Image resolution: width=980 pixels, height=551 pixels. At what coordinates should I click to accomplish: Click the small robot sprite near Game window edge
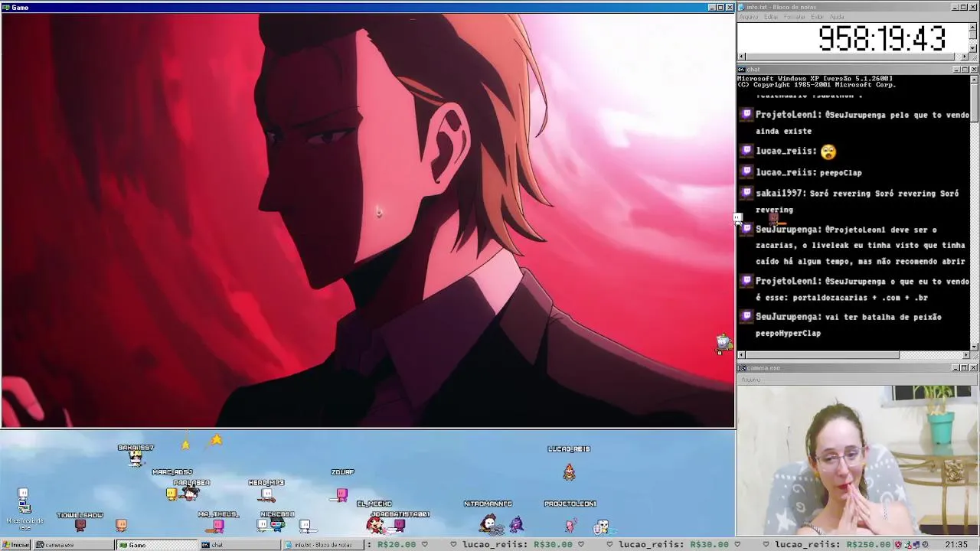724,344
